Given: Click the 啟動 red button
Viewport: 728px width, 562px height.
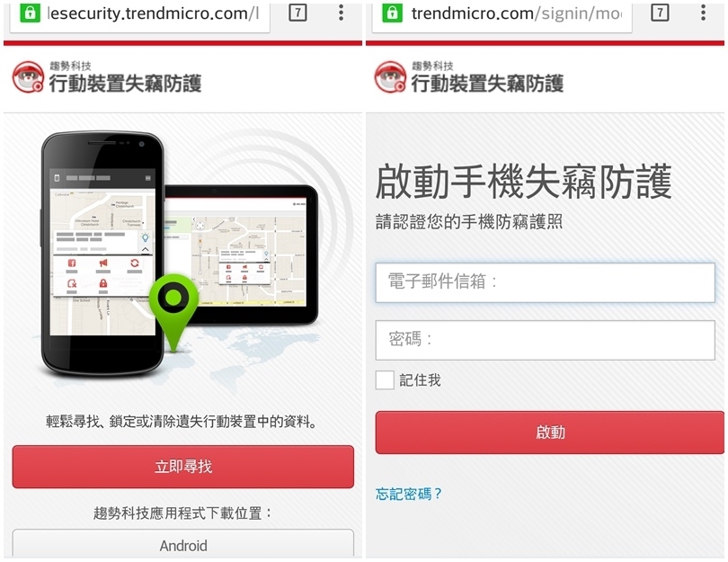Looking at the screenshot, I should (550, 432).
